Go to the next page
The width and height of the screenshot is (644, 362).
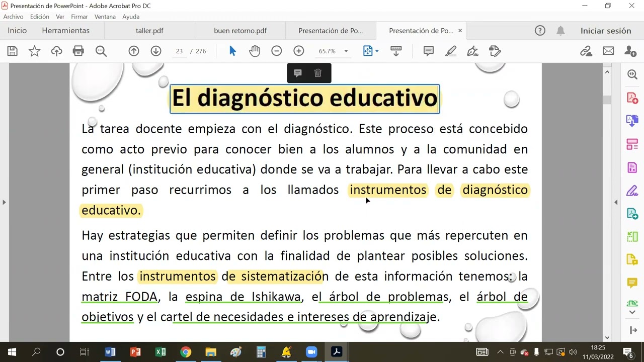point(156,51)
